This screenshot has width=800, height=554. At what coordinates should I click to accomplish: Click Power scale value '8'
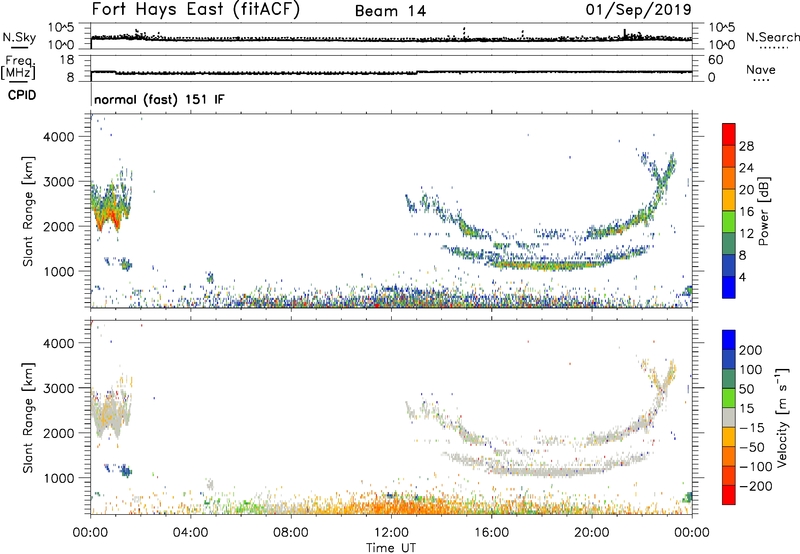pyautogui.click(x=742, y=256)
